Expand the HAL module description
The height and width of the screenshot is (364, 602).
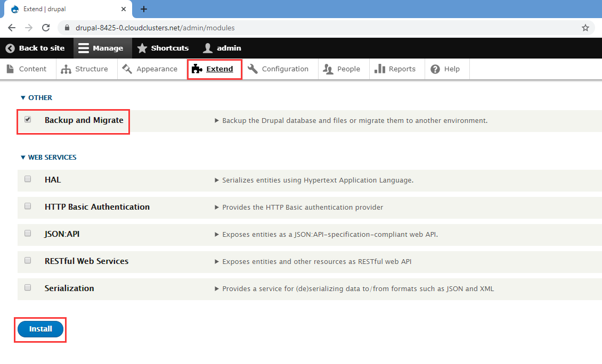pyautogui.click(x=217, y=180)
